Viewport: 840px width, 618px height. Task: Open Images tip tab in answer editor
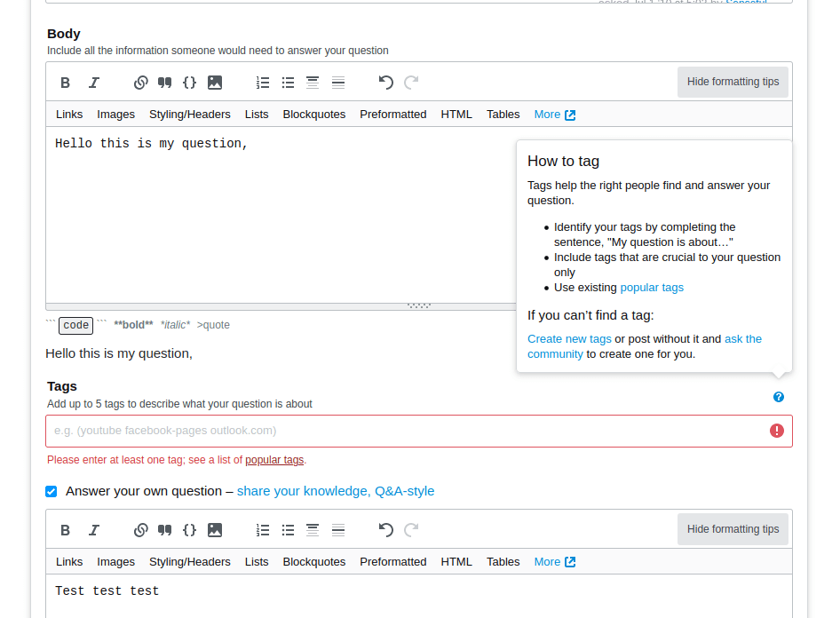coord(115,562)
